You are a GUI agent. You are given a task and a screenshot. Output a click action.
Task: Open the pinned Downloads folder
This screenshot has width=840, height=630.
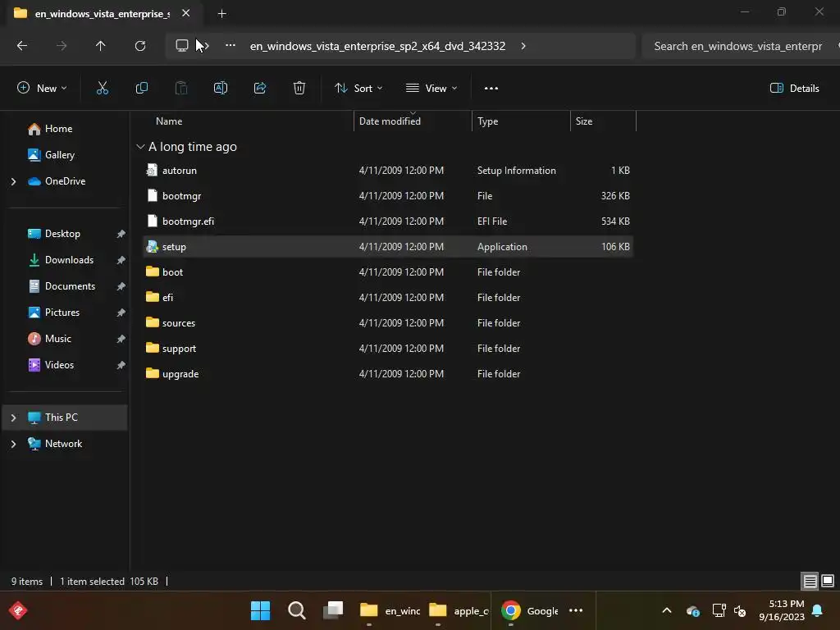69,260
